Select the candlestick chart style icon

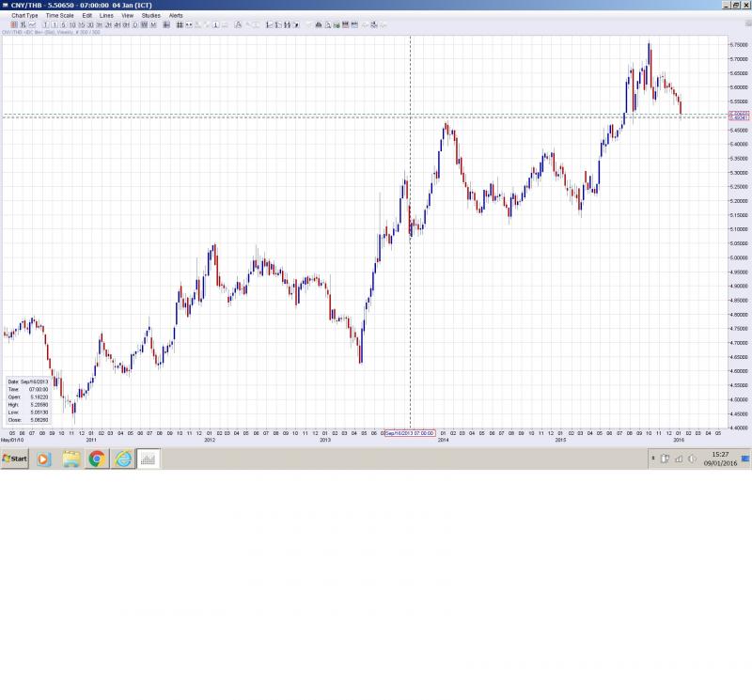click(14, 24)
